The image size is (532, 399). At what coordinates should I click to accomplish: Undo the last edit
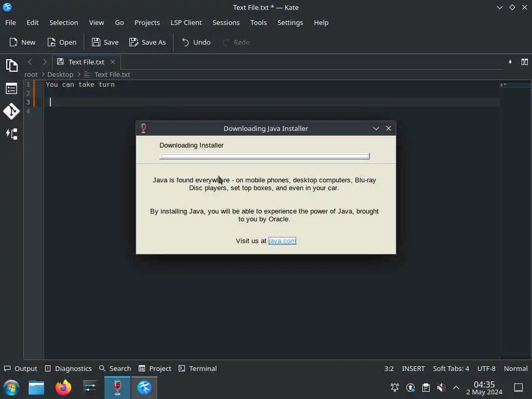tap(196, 42)
